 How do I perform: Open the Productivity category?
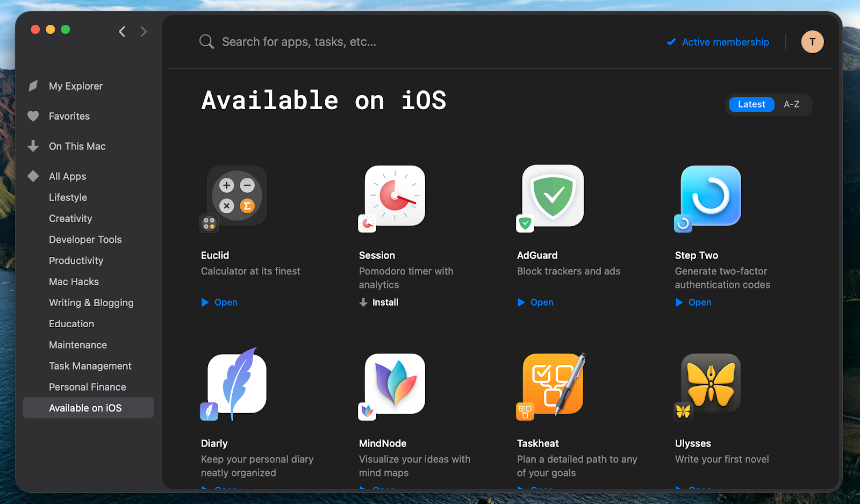76,261
